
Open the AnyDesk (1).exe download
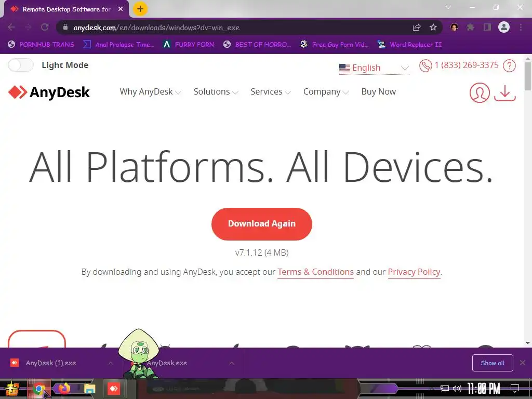(x=51, y=363)
